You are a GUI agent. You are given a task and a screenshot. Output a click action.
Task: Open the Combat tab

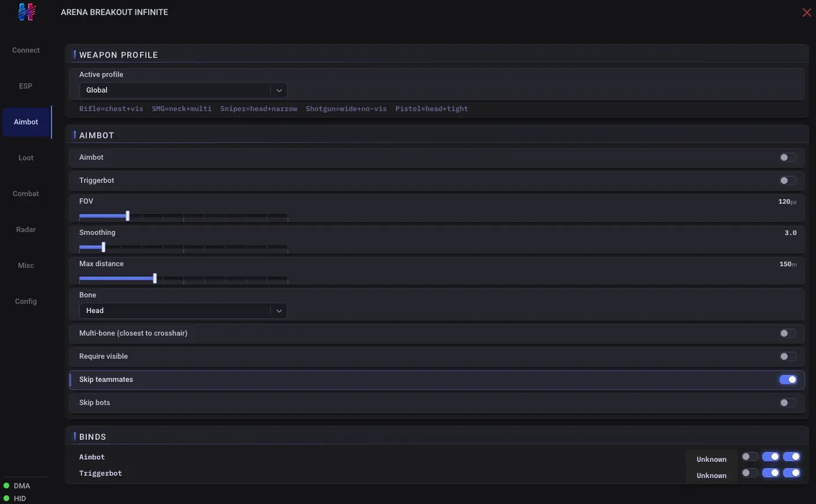pyautogui.click(x=26, y=194)
